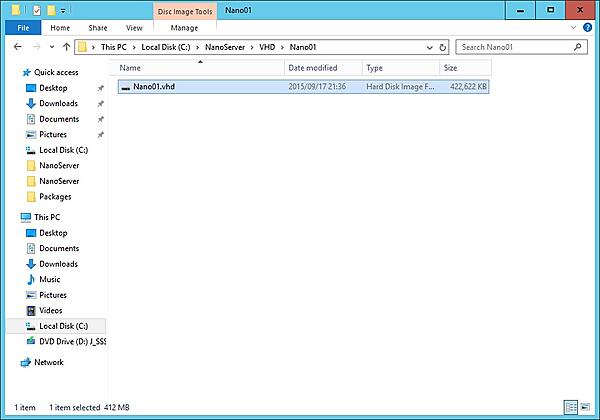This screenshot has width=600, height=420.
Task: Click VHD in the address bar
Action: (267, 47)
